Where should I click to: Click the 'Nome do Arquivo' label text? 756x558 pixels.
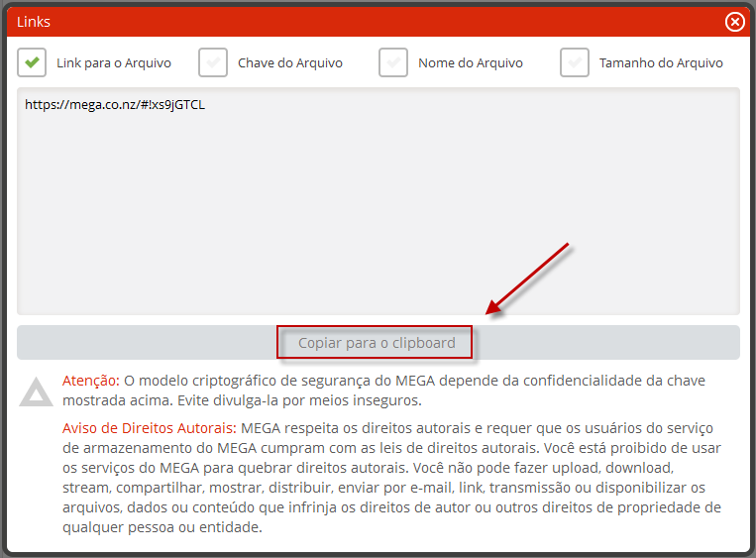pyautogui.click(x=470, y=63)
